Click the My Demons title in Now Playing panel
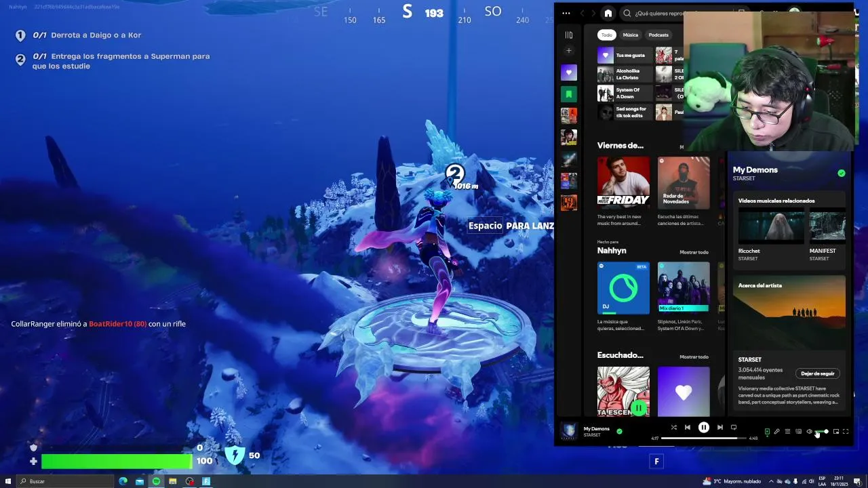 pos(755,169)
